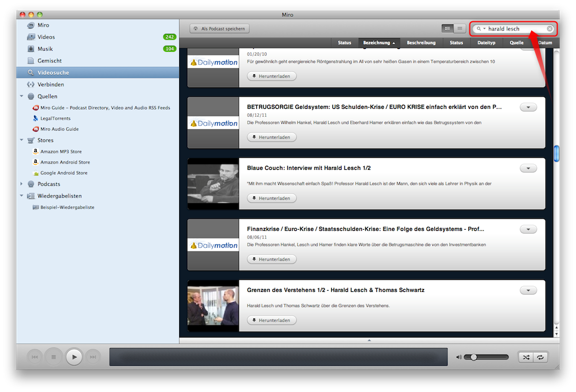This screenshot has width=576, height=392.
Task: Download Grenzen des Verstehens video
Action: tap(272, 320)
